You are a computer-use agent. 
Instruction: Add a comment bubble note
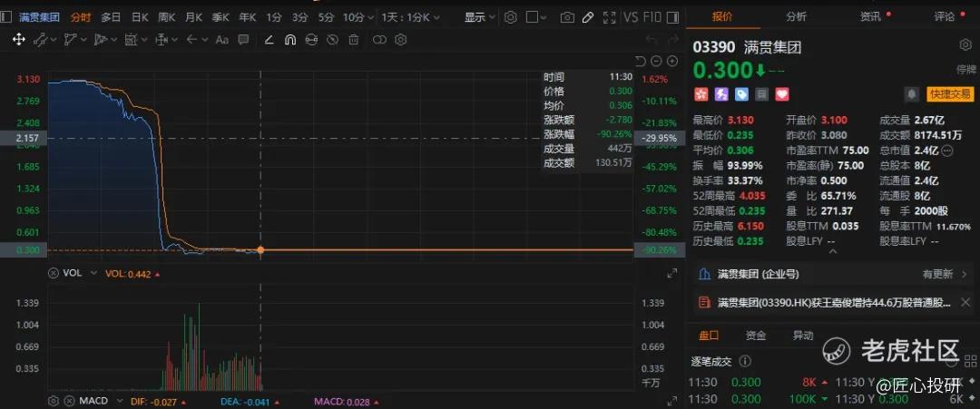pyautogui.click(x=243, y=39)
